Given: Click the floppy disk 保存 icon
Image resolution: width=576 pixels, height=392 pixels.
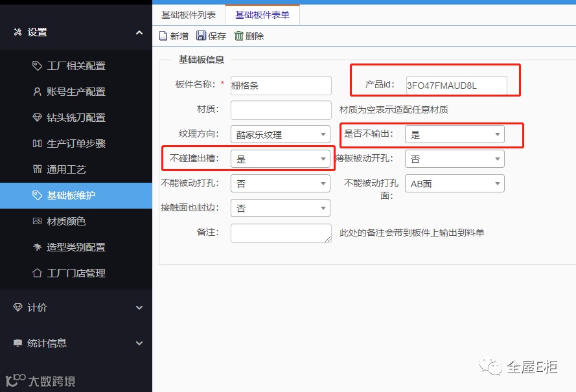Looking at the screenshot, I should click(201, 35).
